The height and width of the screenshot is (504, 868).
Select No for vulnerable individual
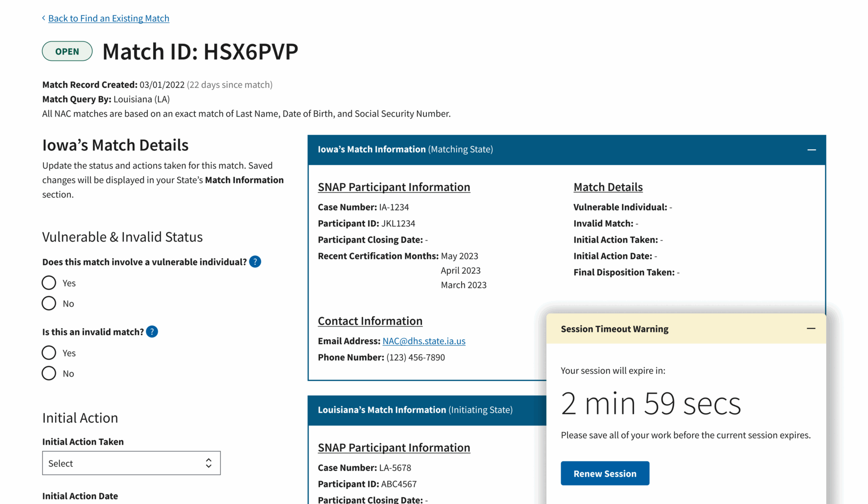click(x=49, y=303)
